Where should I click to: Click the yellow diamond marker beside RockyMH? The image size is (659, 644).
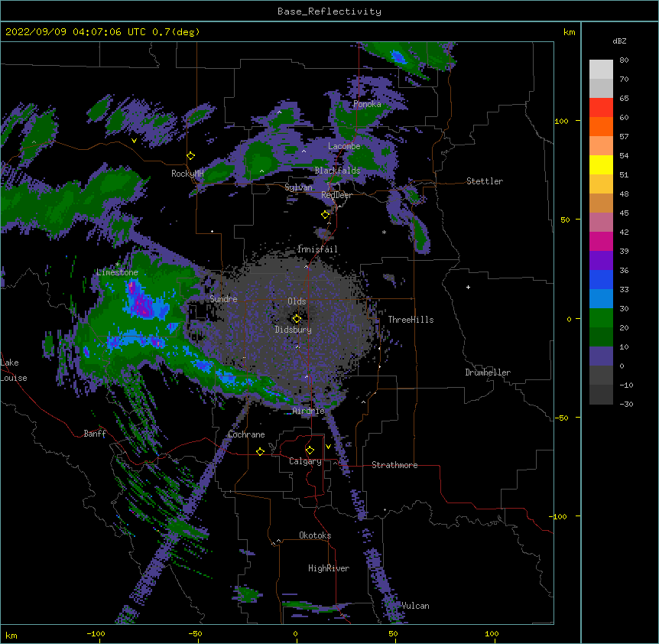(x=190, y=156)
